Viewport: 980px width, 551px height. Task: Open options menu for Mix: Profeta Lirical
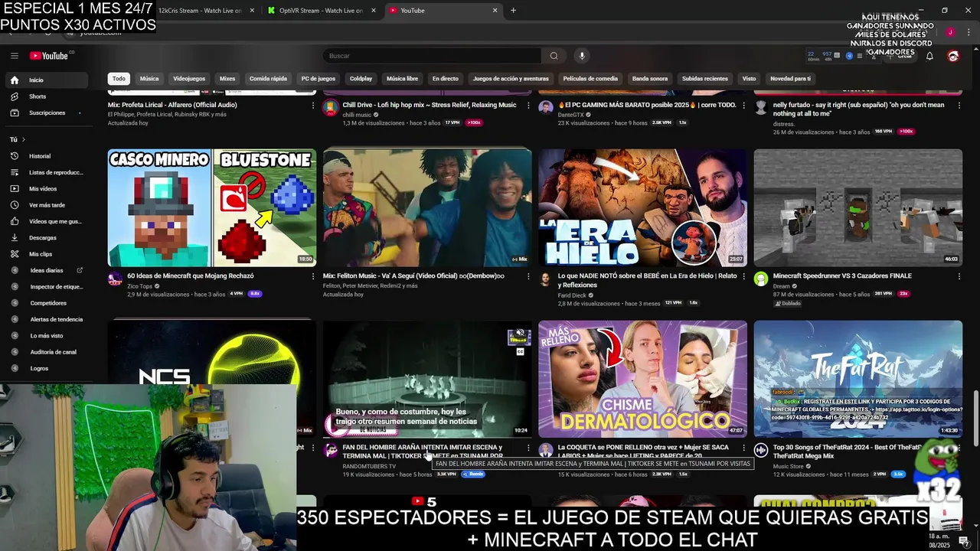[x=312, y=105]
